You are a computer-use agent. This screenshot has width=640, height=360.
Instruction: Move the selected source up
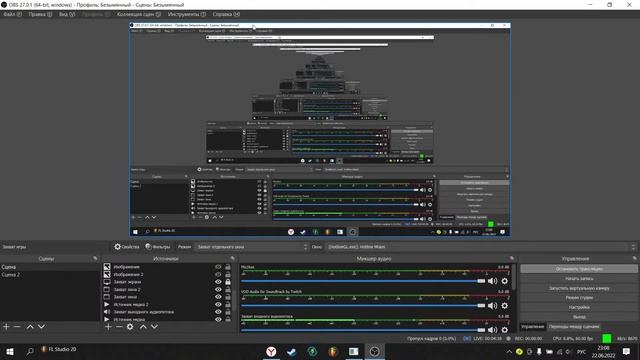[143, 327]
